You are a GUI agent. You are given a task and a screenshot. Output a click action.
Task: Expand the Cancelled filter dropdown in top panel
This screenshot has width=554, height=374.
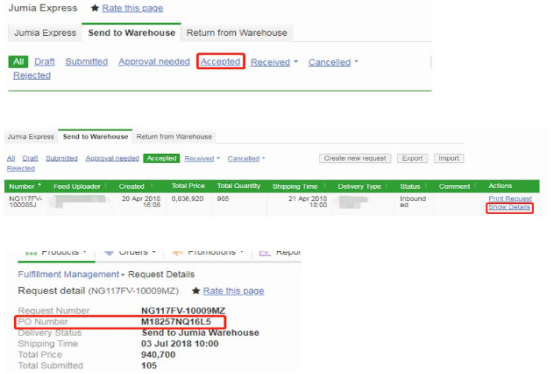(356, 61)
